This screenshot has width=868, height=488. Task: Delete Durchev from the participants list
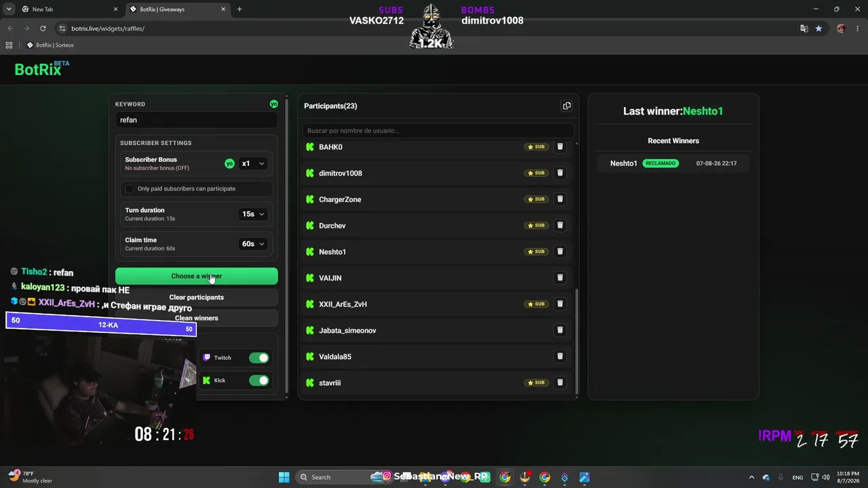click(x=560, y=225)
